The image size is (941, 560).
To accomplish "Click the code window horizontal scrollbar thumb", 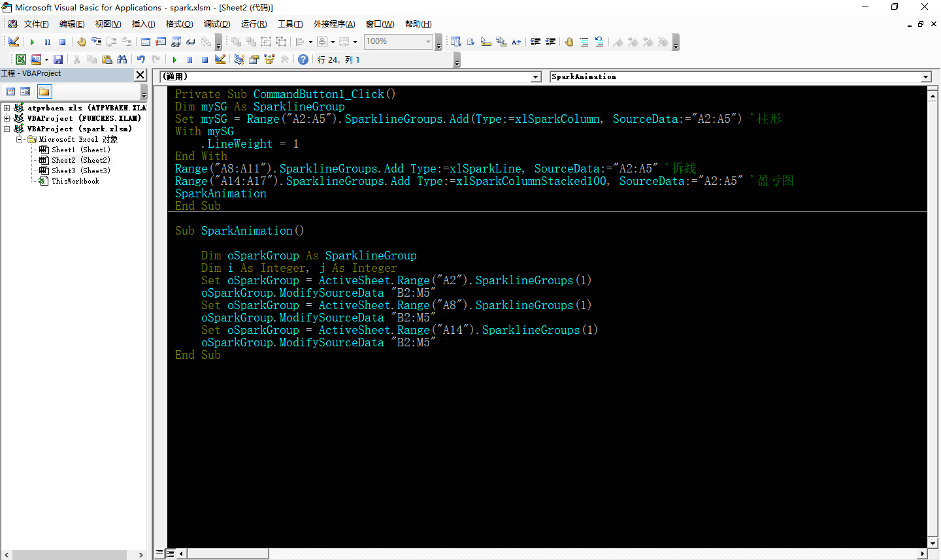I will 227,553.
